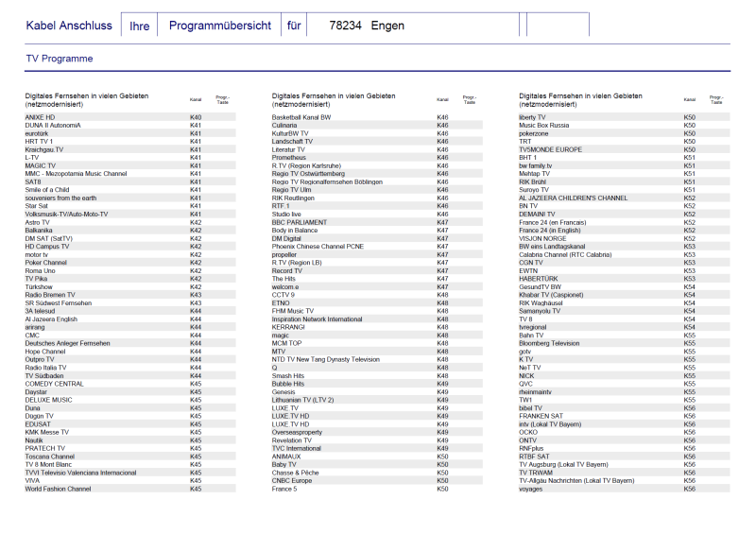Select the 'Overseasproperty' row
Viewport: 756px width, 534px height.
(377, 432)
